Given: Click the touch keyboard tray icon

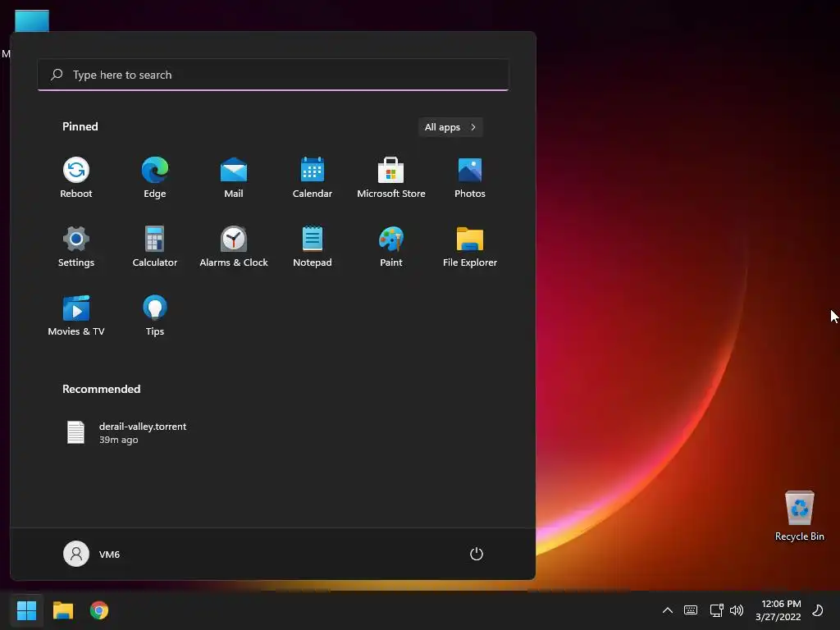Looking at the screenshot, I should (691, 610).
